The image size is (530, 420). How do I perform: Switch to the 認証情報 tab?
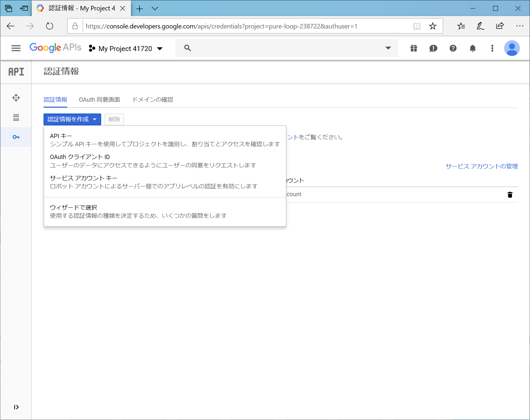click(x=55, y=100)
